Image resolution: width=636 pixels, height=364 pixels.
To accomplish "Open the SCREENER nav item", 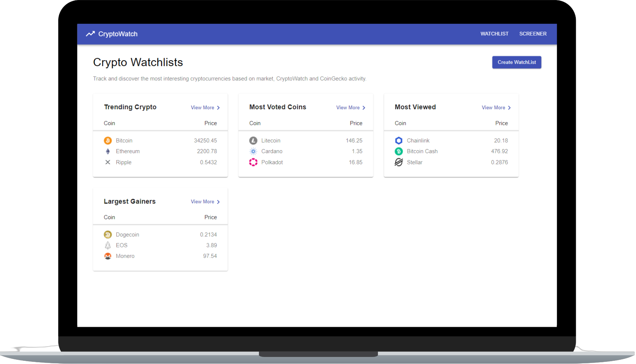I will pyautogui.click(x=533, y=34).
